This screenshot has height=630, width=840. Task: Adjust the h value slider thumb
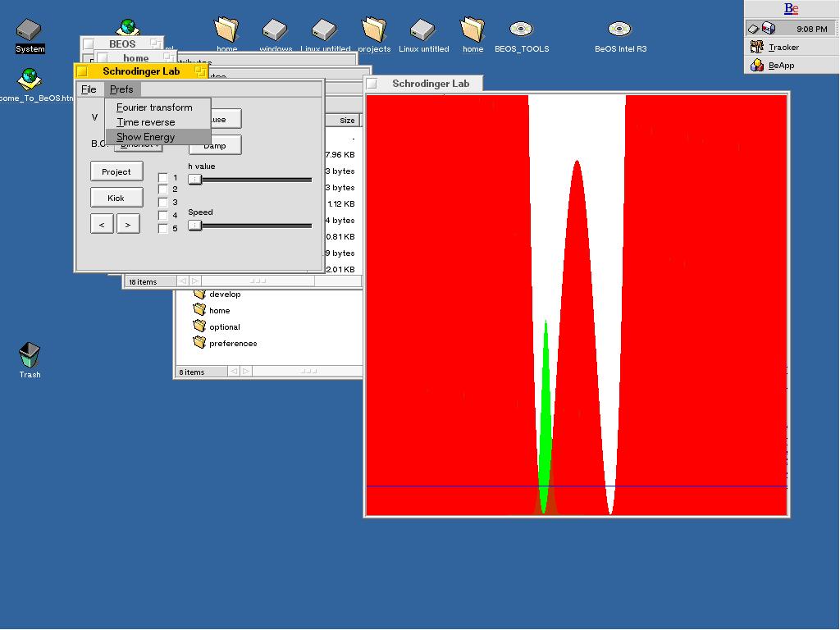195,180
